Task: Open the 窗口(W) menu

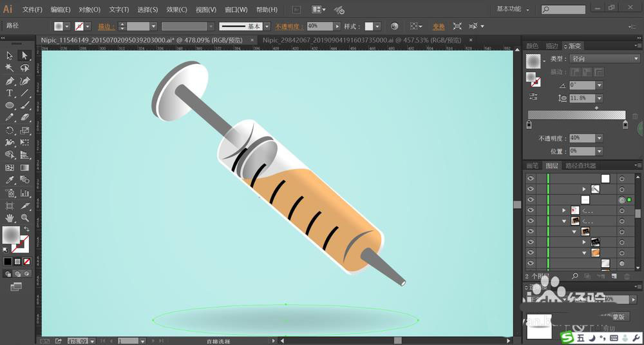Action: coord(236,10)
